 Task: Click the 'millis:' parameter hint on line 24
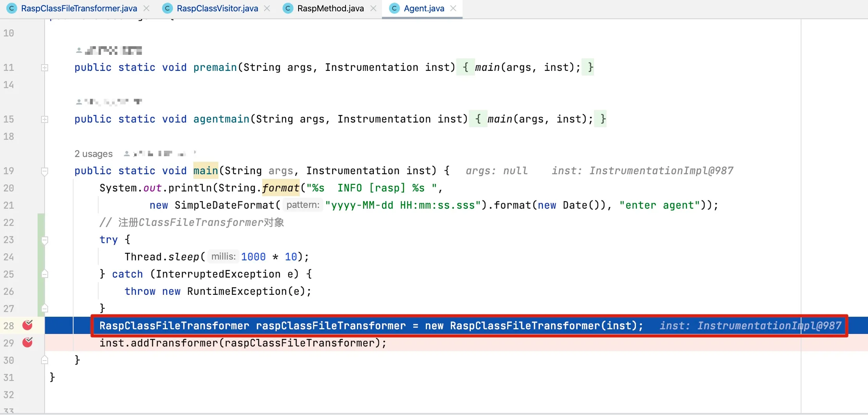[223, 256]
